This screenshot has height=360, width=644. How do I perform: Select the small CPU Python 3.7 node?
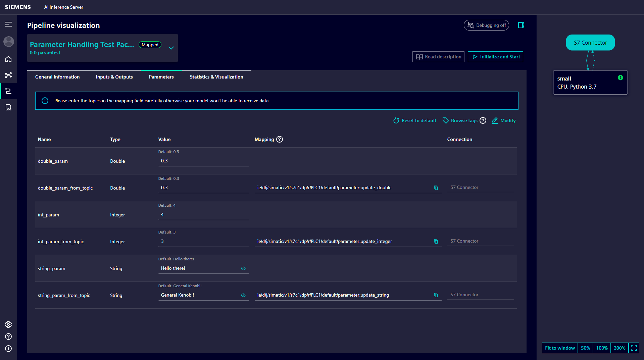(590, 83)
